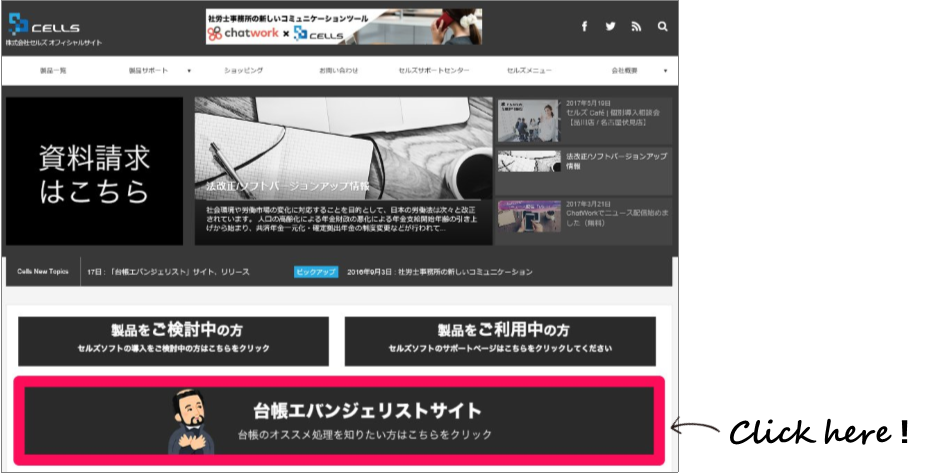
Task: Open the セルズメニュー menu item
Action: click(x=529, y=71)
